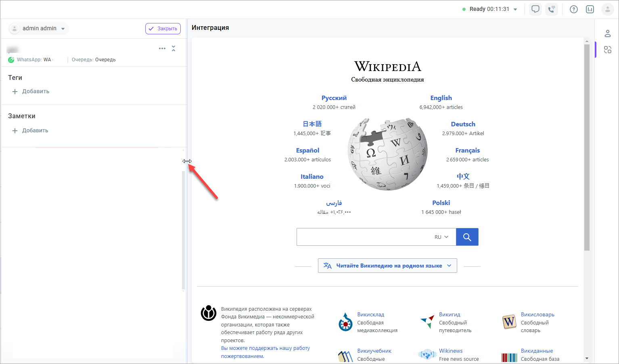Click the donation support link Вы можете поддержать

click(266, 352)
